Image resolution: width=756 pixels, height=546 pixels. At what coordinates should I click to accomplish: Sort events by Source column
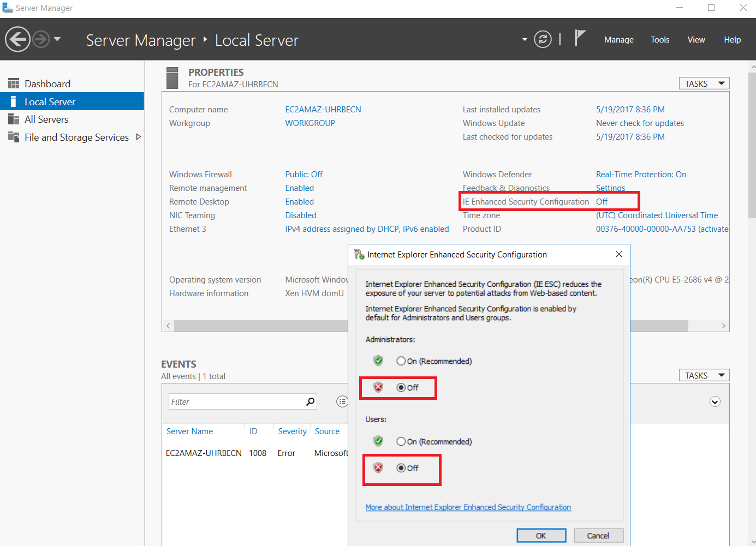(327, 431)
